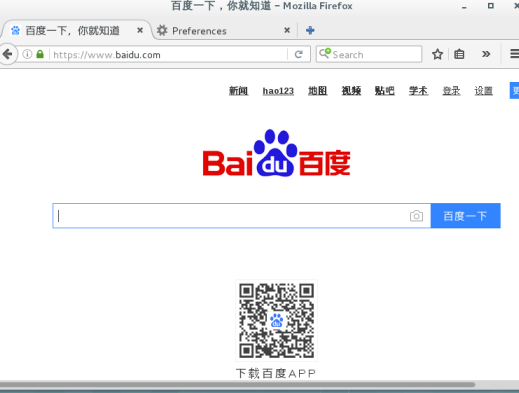
Task: Open the Firefox hamburger menu
Action: (x=515, y=54)
